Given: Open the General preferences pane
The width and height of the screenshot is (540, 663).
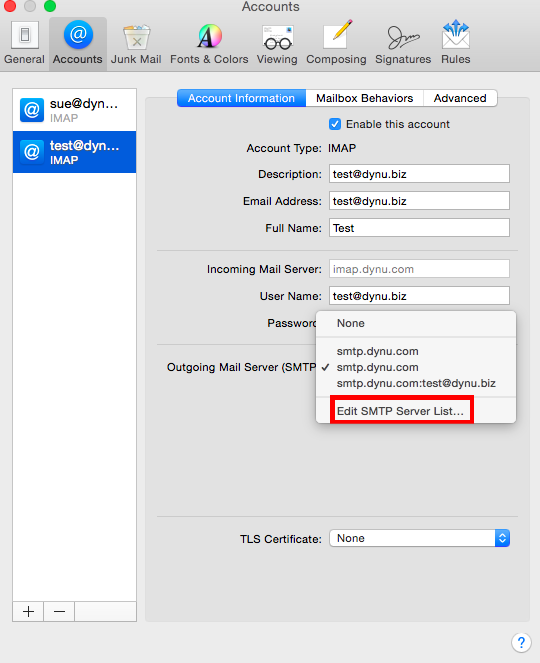Looking at the screenshot, I should click(25, 43).
